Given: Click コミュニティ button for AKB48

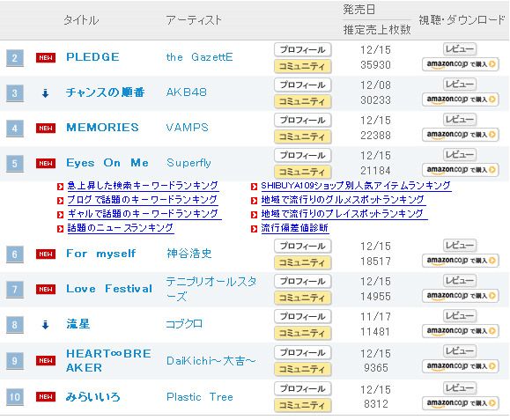Looking at the screenshot, I should [x=302, y=101].
